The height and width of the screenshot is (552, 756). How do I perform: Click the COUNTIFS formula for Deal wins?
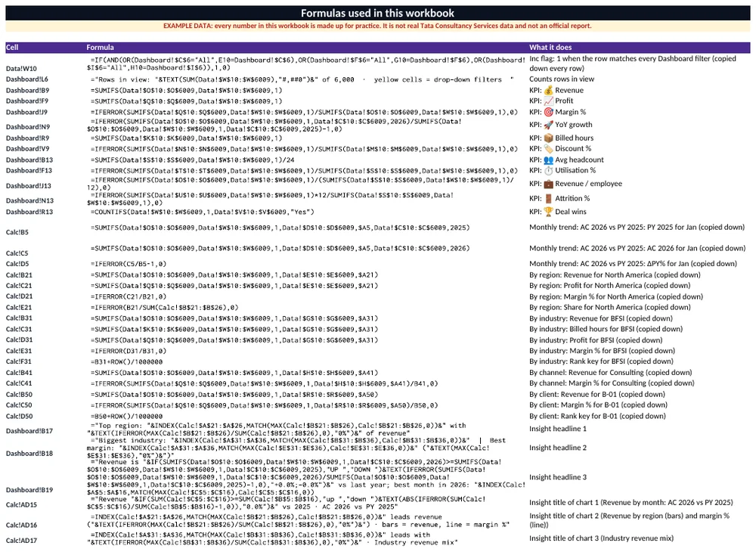click(203, 212)
